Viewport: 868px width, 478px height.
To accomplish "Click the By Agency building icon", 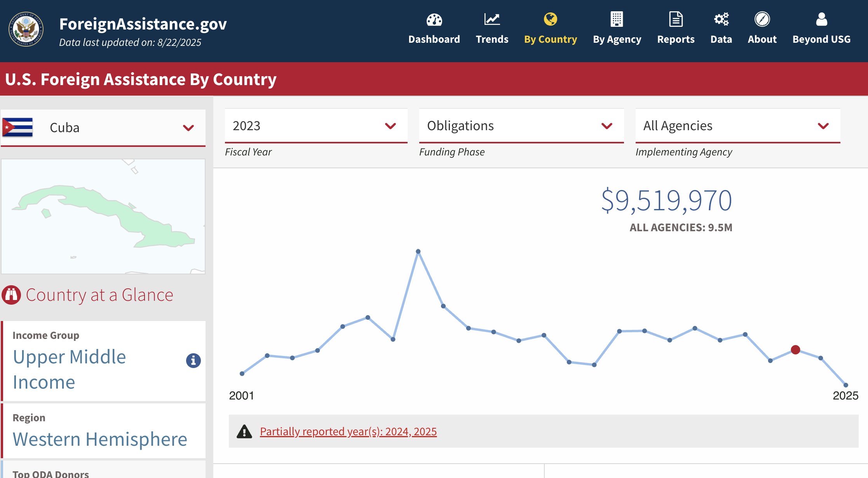I will [617, 19].
